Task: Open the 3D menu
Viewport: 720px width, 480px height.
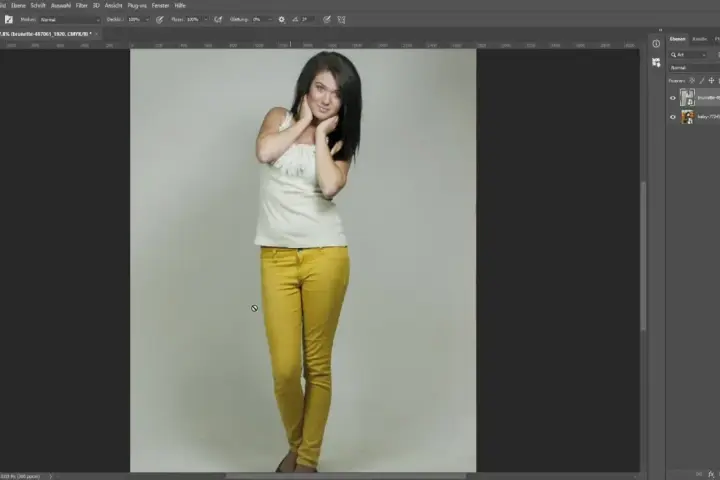Action: tap(96, 6)
